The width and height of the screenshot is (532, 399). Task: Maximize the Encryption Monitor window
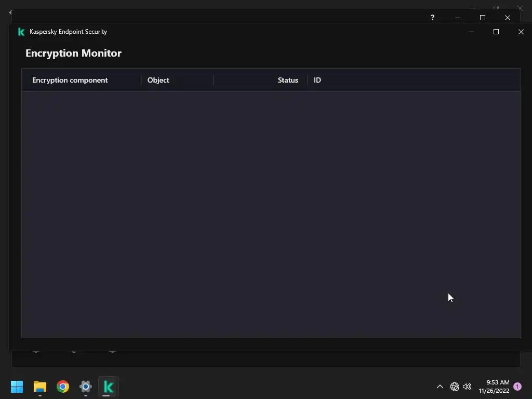[x=496, y=32]
